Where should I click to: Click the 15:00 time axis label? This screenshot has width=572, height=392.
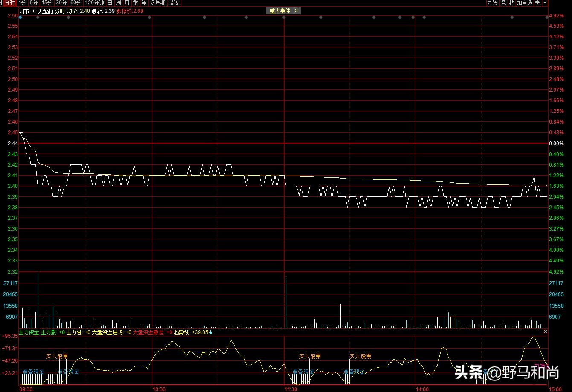tap(555, 389)
